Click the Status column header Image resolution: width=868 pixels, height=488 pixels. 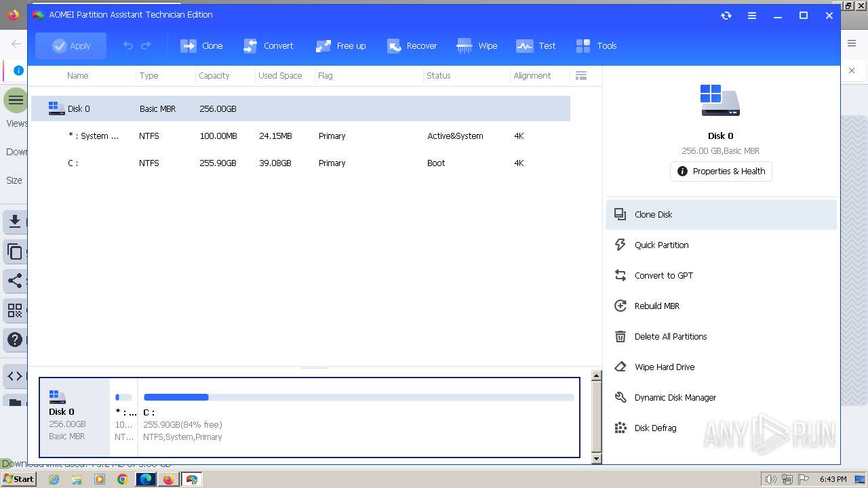pyautogui.click(x=439, y=75)
